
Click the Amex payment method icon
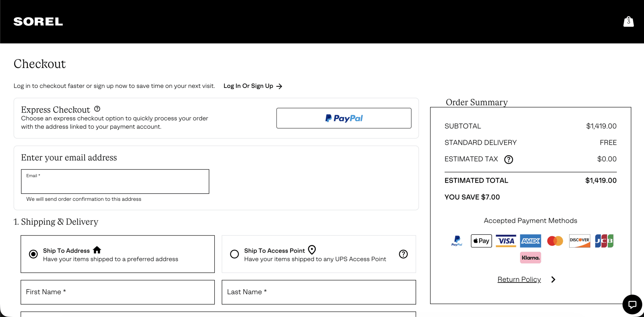pyautogui.click(x=530, y=241)
